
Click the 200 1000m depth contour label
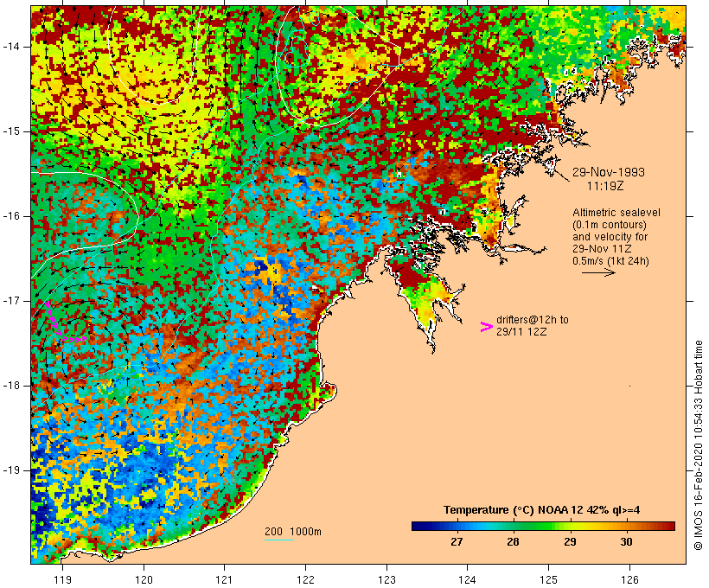pyautogui.click(x=293, y=530)
